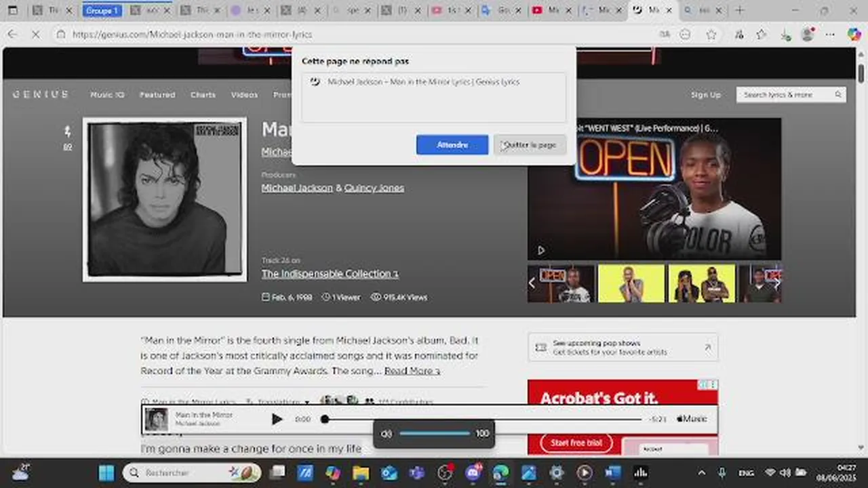
Task: Click the browser profile avatar icon
Action: [x=807, y=35]
